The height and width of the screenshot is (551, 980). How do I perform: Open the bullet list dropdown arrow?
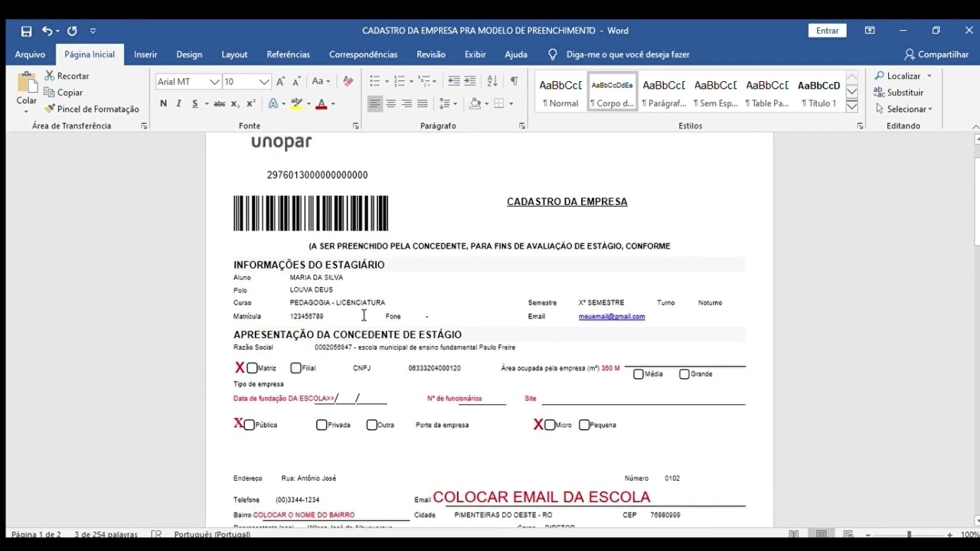coord(387,81)
